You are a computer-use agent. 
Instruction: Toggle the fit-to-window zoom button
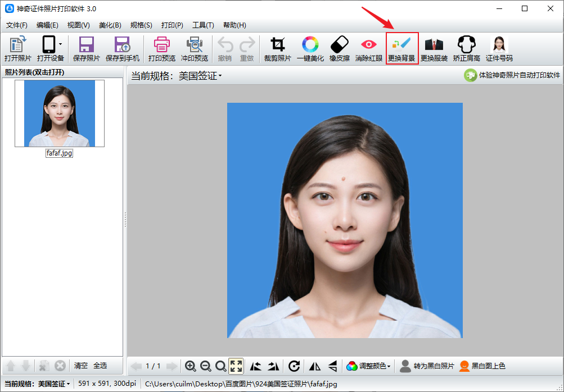(236, 366)
